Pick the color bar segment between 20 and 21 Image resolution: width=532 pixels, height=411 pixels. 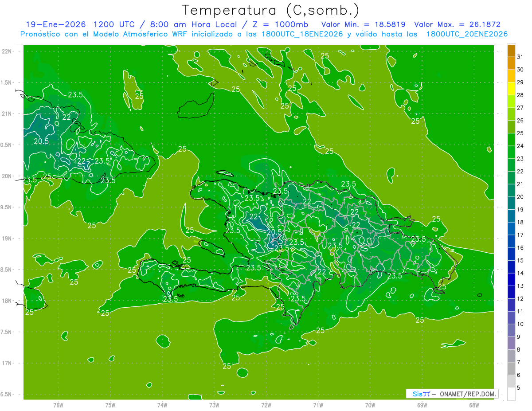tap(511, 191)
